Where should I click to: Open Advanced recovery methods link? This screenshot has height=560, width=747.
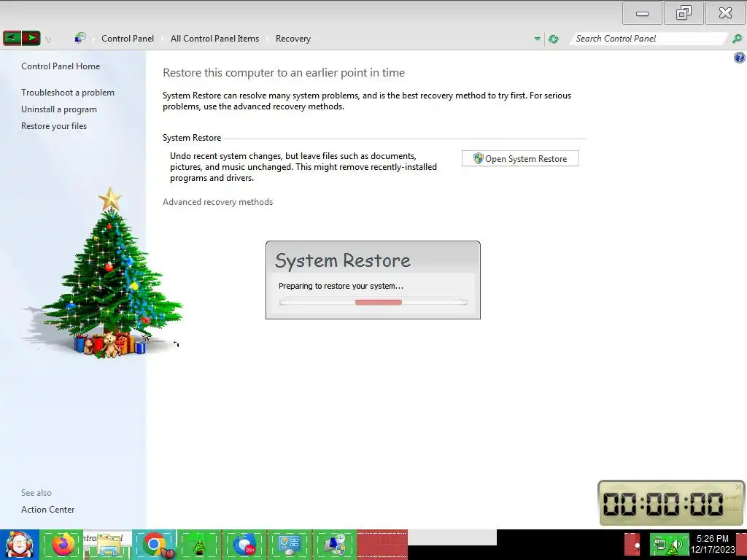[x=217, y=202]
